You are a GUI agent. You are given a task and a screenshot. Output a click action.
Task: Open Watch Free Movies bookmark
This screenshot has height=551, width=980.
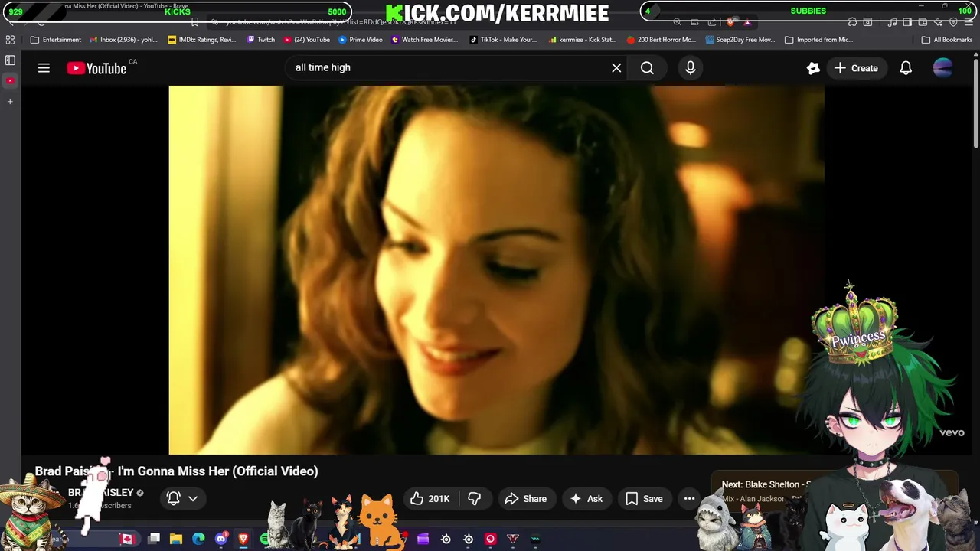(425, 40)
